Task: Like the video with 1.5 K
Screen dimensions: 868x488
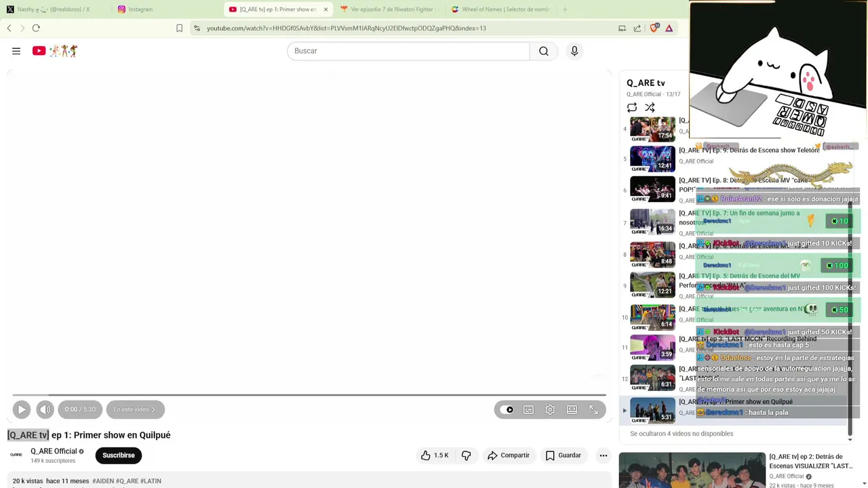Action: pos(435,455)
